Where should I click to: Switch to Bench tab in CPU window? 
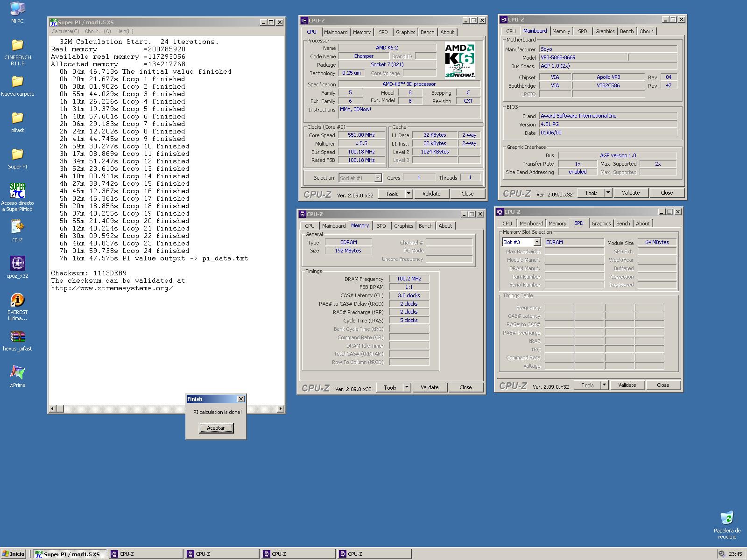427,32
